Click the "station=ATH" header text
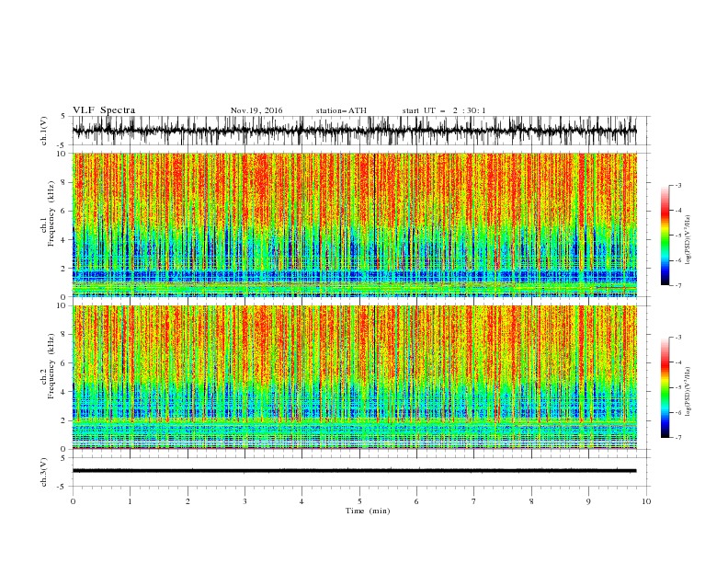Screen dimensions: 728x563 341,110
